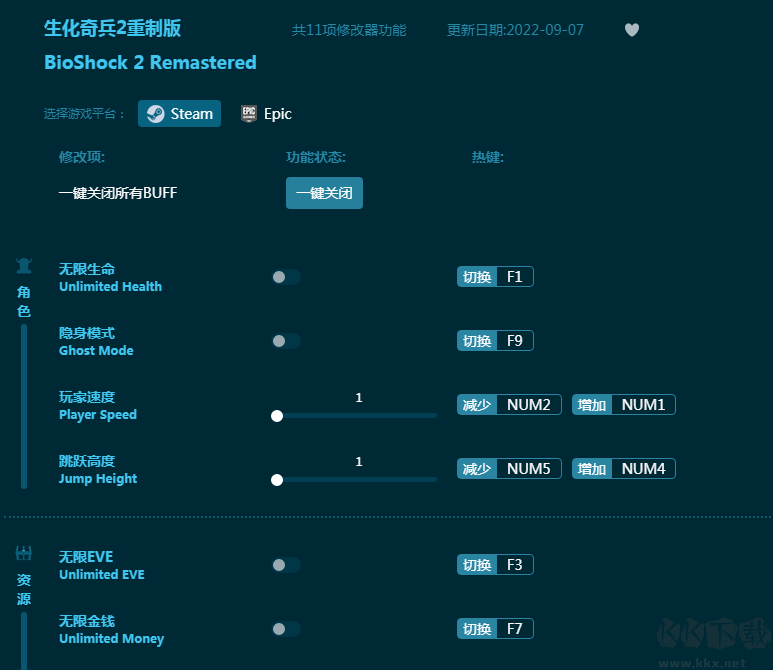Click the F3 hotkey for Unlimited EVE
Screen dimensions: 773x670
pyautogui.click(x=495, y=564)
